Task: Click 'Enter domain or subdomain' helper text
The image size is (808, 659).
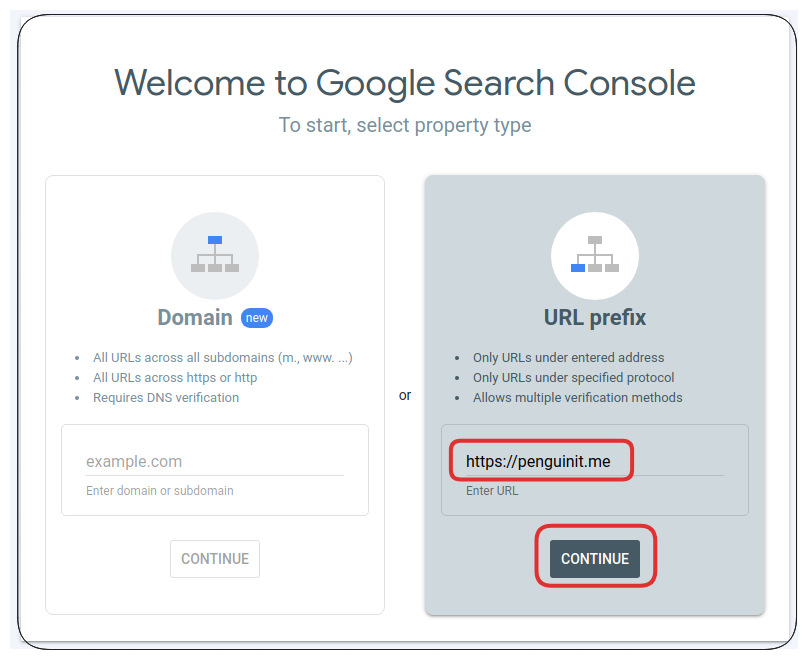Action: tap(160, 491)
